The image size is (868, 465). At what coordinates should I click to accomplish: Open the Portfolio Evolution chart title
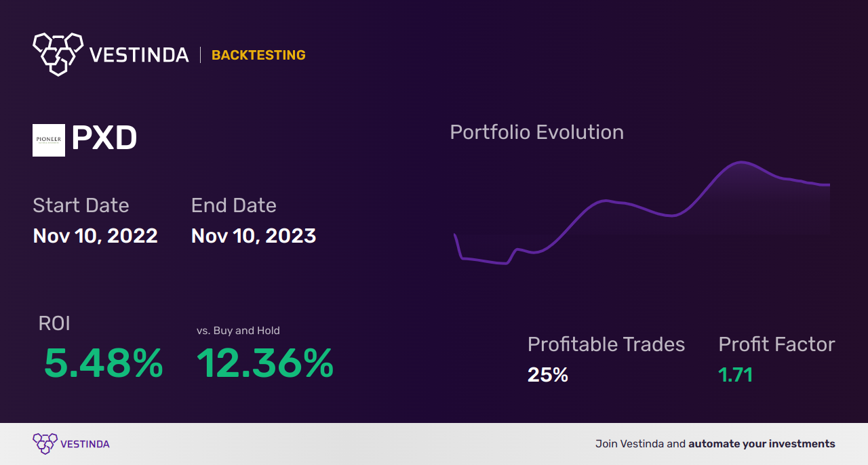click(537, 132)
